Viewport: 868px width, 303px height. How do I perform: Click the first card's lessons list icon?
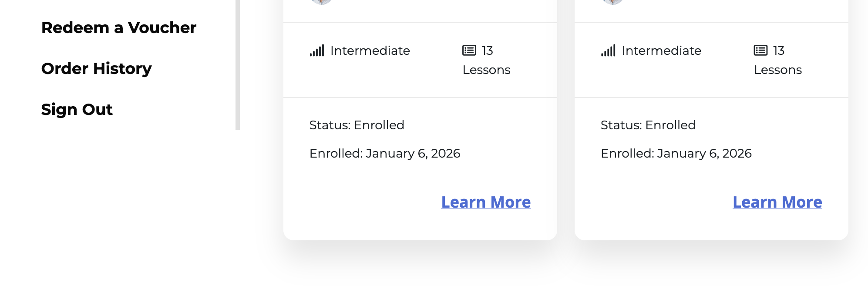pyautogui.click(x=469, y=50)
